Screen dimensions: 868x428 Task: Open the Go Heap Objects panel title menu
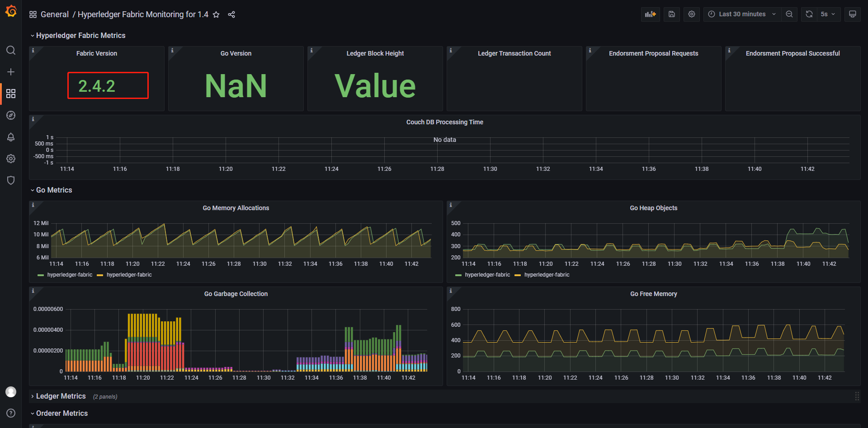tap(654, 208)
